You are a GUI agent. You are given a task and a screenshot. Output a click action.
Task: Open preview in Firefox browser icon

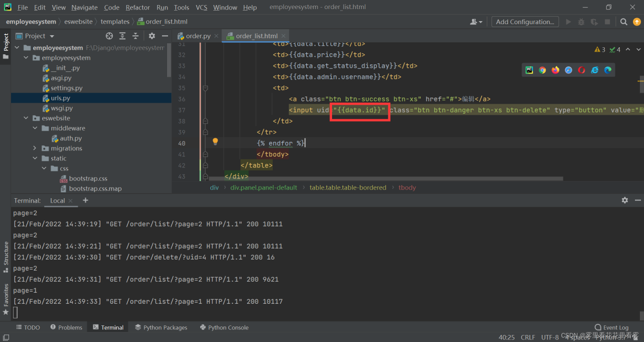555,70
